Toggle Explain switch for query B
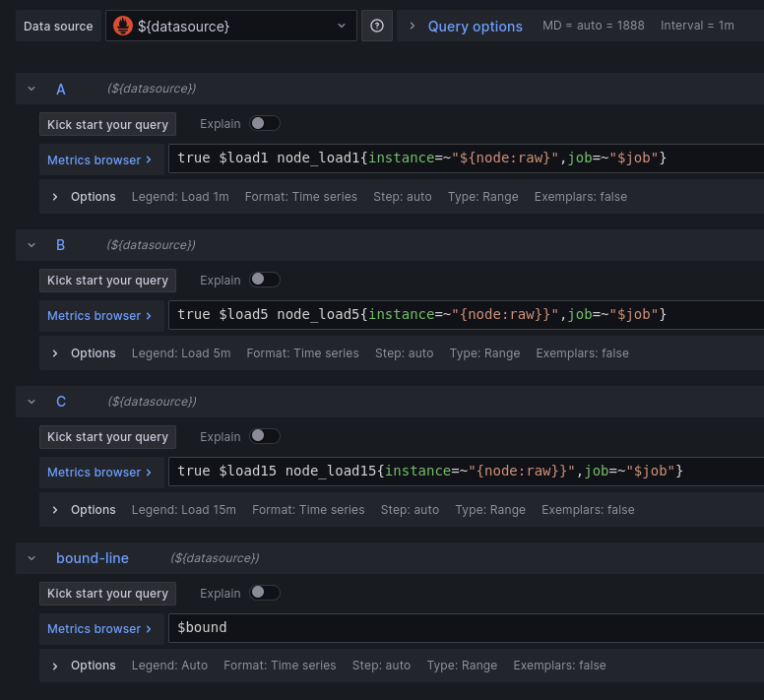This screenshot has width=764, height=700. coord(264,280)
